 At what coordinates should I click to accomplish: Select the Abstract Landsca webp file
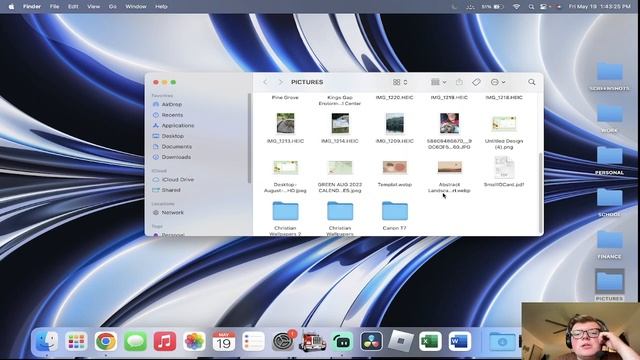pyautogui.click(x=449, y=167)
